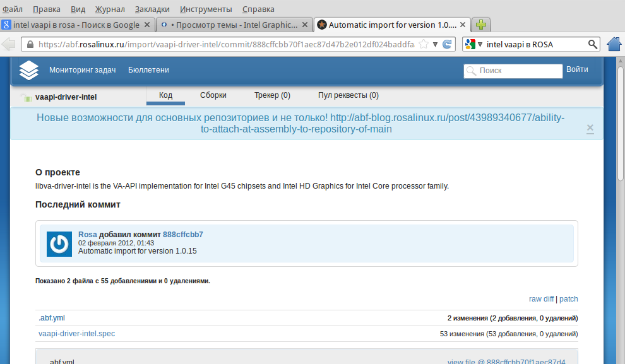Go to browser home page icon
Viewport: 625px width, 364px height.
[614, 44]
